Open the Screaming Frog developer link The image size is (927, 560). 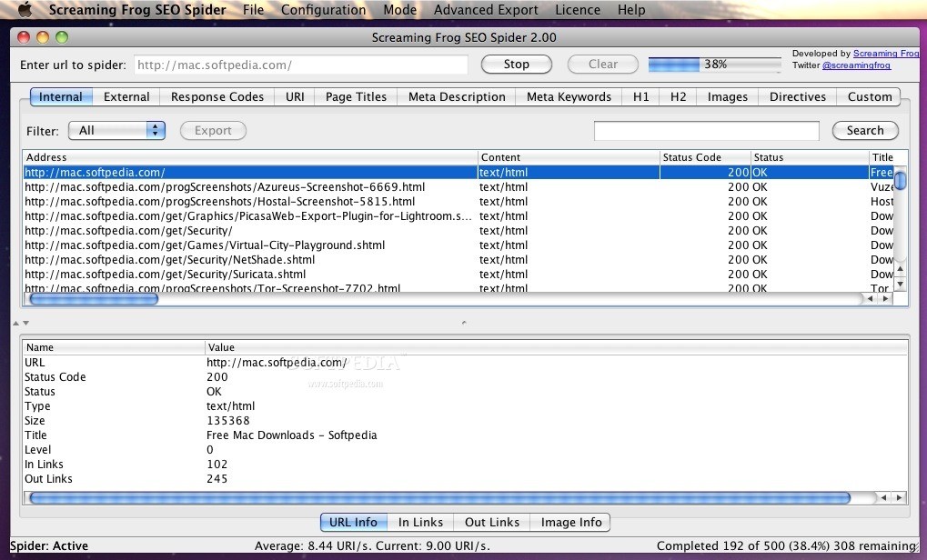click(886, 53)
